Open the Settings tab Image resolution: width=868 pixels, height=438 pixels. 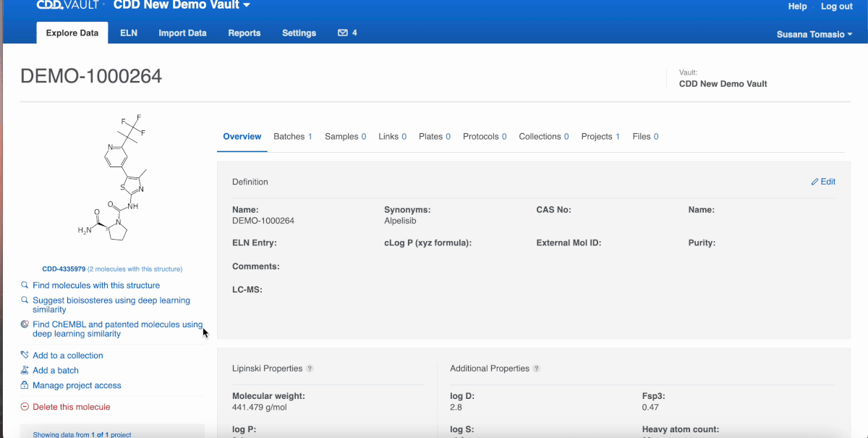point(299,33)
